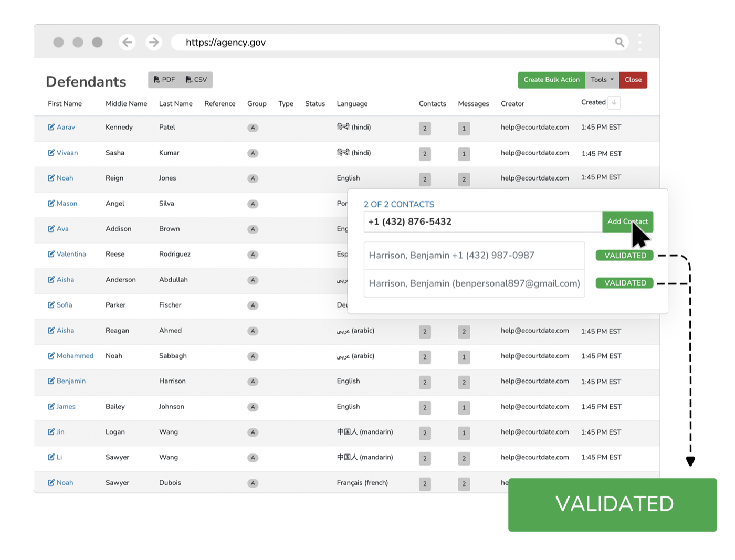735x560 pixels.
Task: Open defendant Ava record
Action: [62, 229]
